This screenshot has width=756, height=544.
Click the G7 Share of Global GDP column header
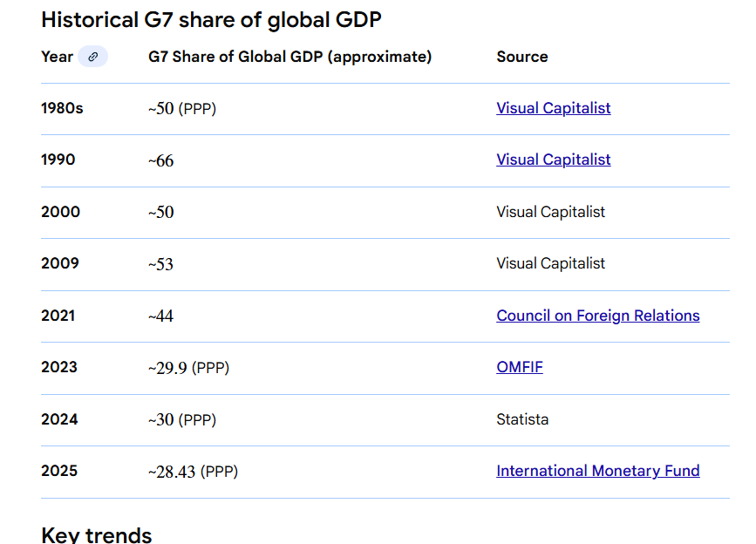tap(289, 57)
